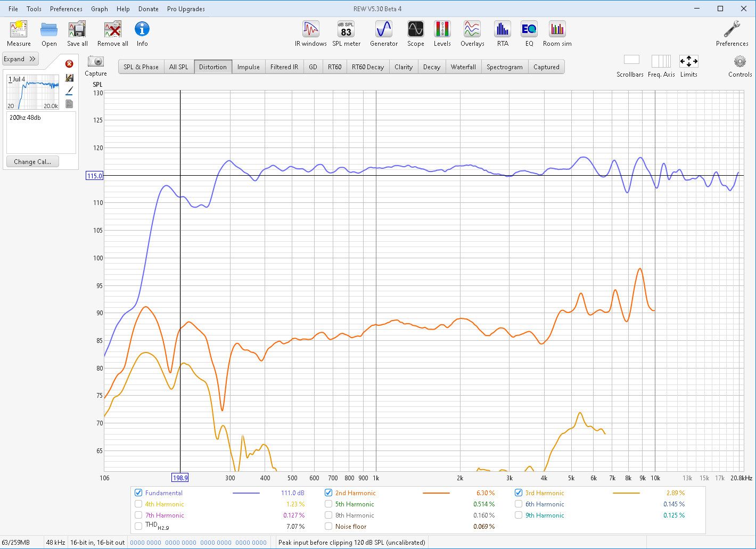Switch to Clarity tab
756x549 pixels.
[404, 67]
